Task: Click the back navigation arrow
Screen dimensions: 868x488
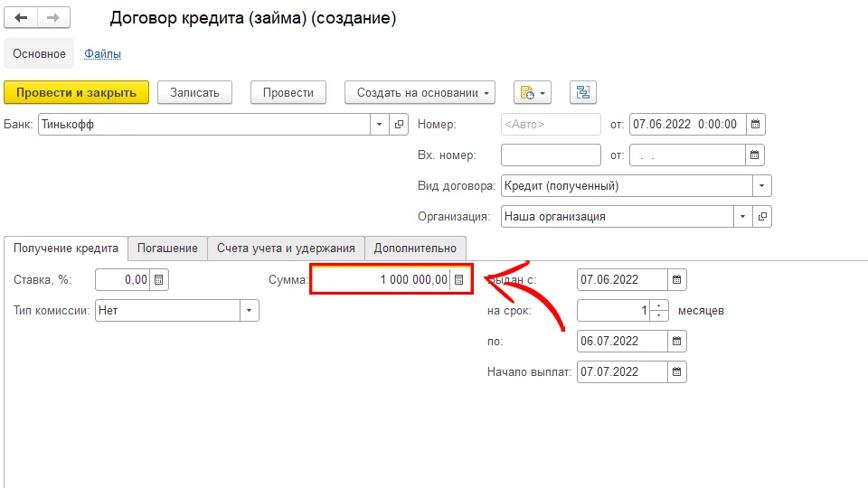Action: tap(22, 18)
